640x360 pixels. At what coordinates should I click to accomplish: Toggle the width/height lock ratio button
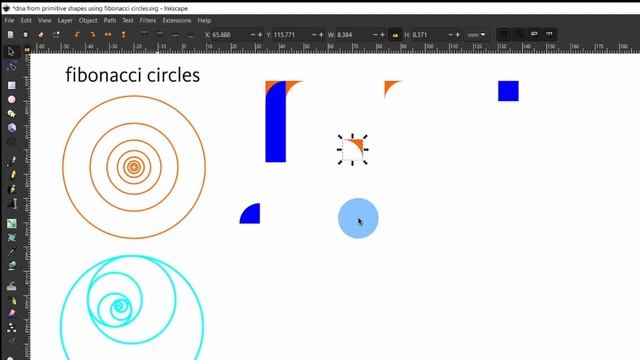[x=395, y=35]
